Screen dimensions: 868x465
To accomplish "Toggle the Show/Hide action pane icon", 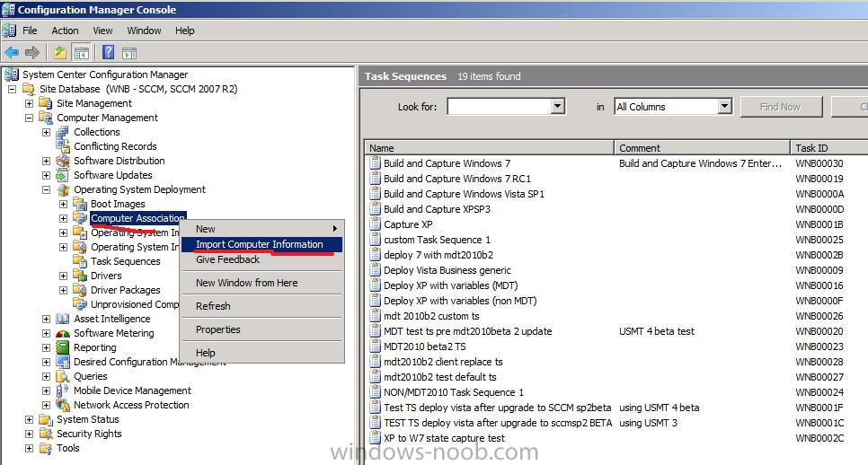I will [129, 53].
